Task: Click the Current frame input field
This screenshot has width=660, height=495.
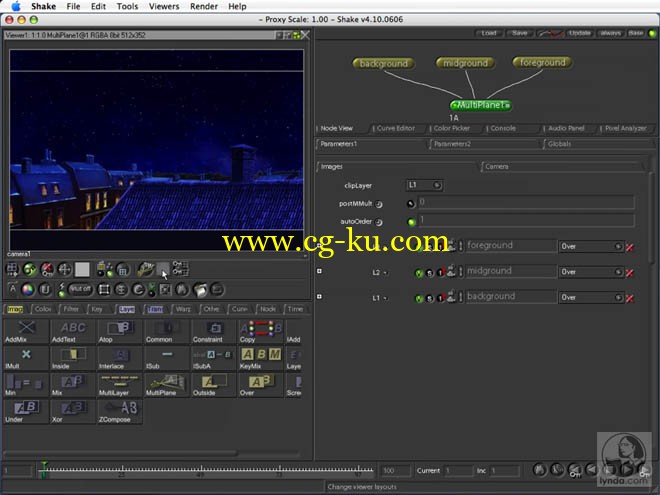Action: [458, 471]
